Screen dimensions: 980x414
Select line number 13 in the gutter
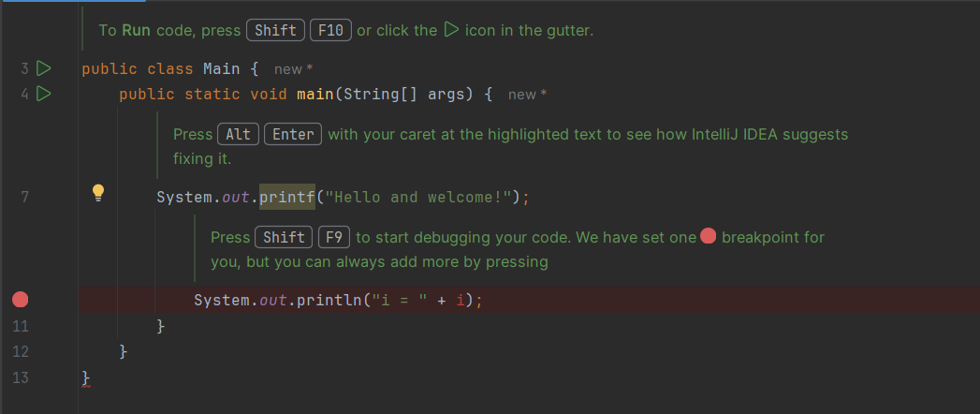pos(21,377)
